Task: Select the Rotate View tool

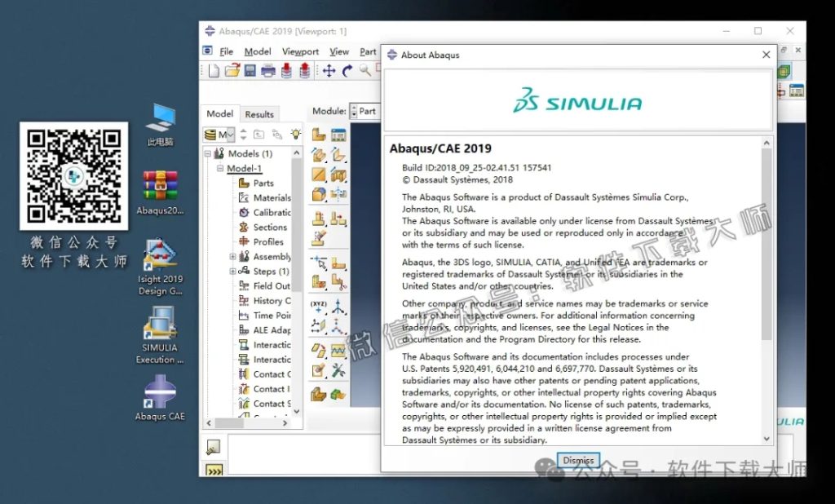Action: click(x=349, y=71)
